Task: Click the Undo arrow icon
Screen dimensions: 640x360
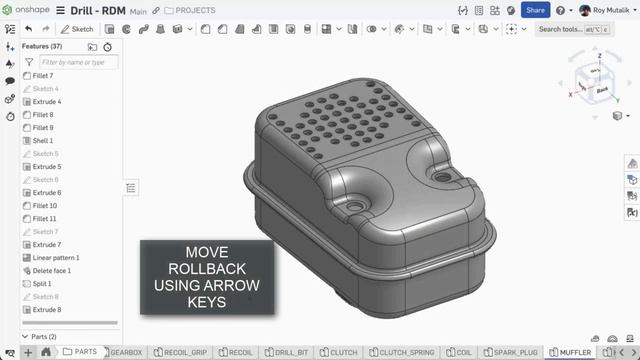Action: tap(29, 29)
